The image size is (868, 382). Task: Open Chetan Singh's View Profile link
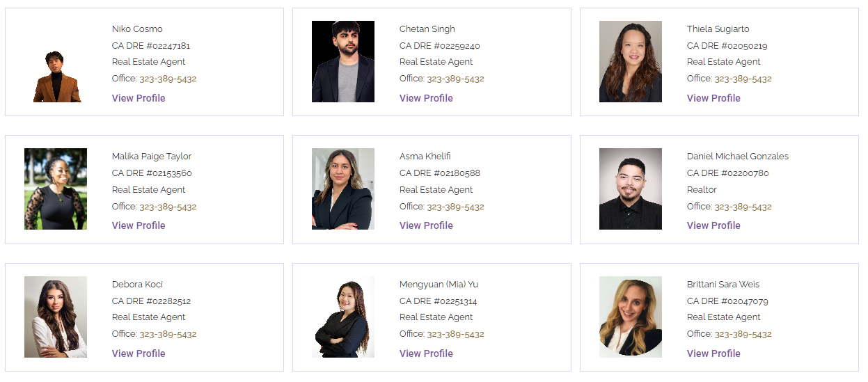pyautogui.click(x=426, y=98)
